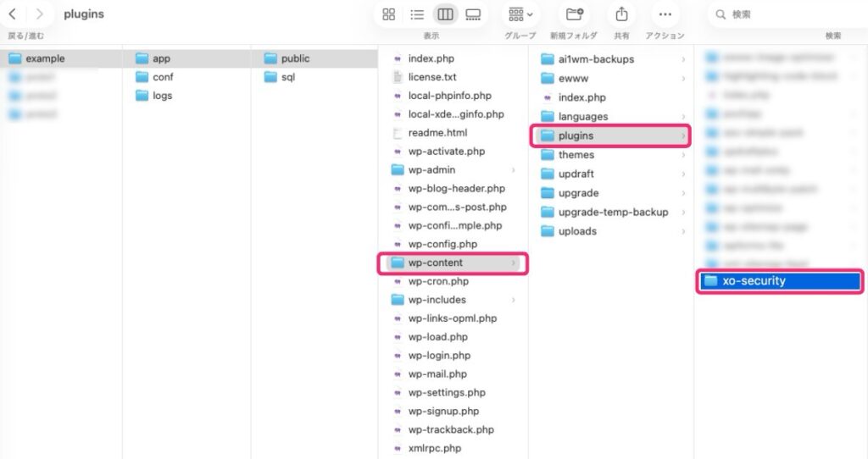Switch to gallery view
The width and height of the screenshot is (868, 459).
(x=473, y=14)
